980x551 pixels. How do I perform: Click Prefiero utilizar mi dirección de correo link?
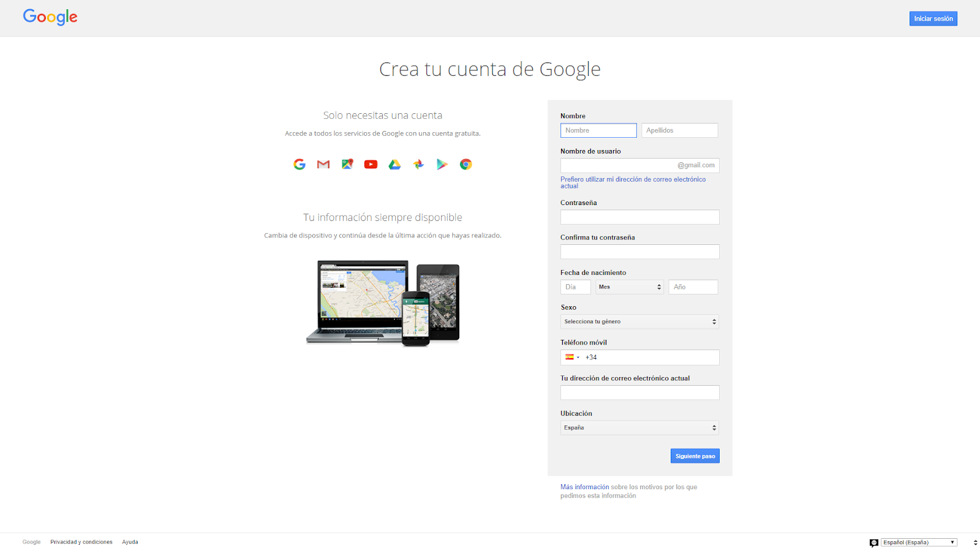point(633,182)
